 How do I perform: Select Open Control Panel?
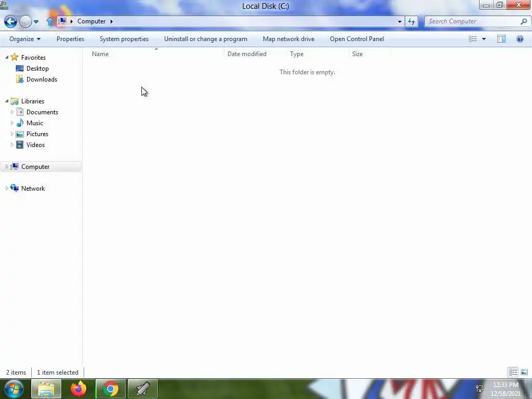pyautogui.click(x=357, y=39)
